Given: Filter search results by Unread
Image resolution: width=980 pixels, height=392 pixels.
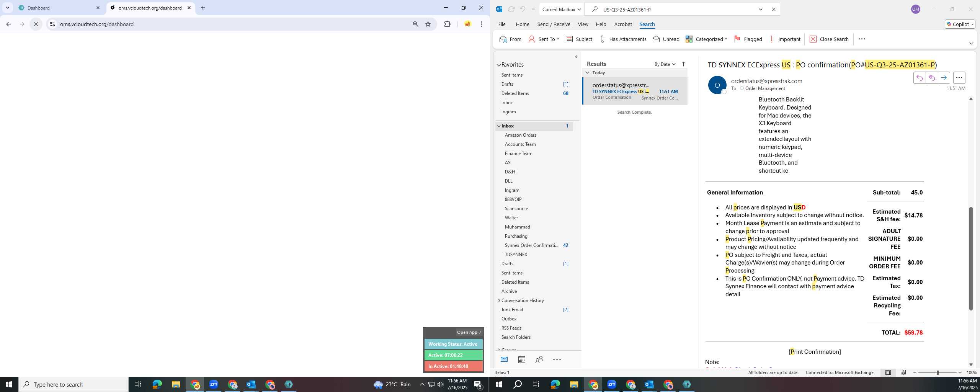Looking at the screenshot, I should (x=666, y=39).
